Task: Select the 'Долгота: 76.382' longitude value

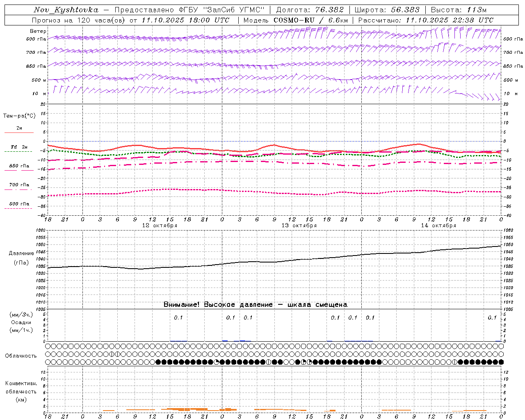Action: (310, 10)
